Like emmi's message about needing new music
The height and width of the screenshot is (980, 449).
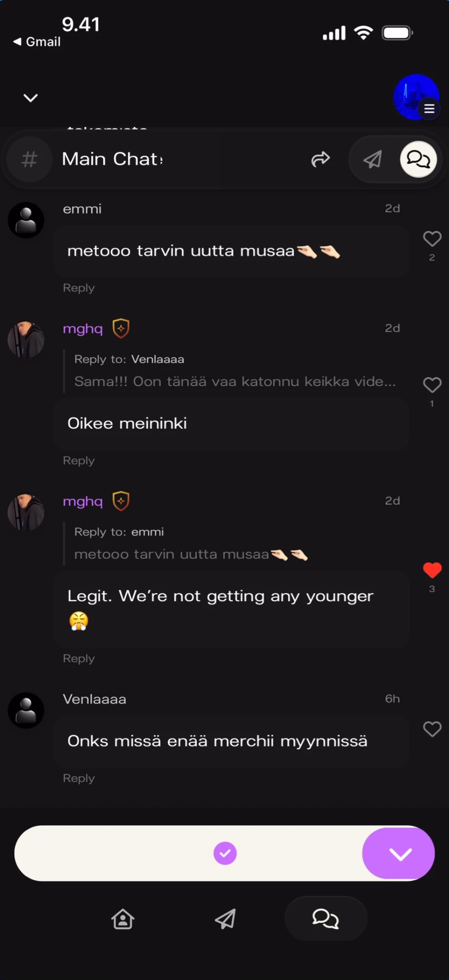tap(432, 239)
